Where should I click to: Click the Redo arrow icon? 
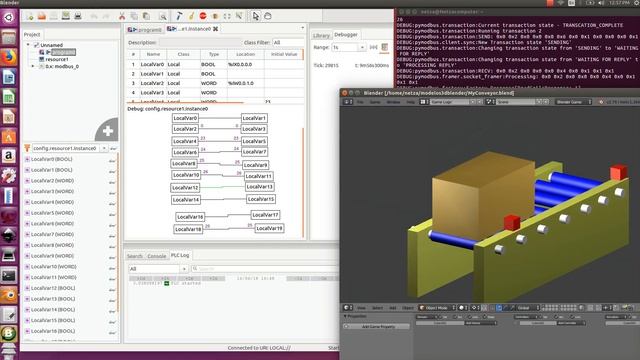106,16
